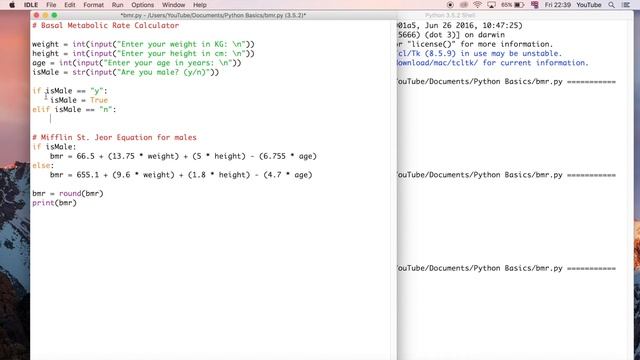Click the (dot 3)] on darwin line in shell
640x360 pixels.
451,35
